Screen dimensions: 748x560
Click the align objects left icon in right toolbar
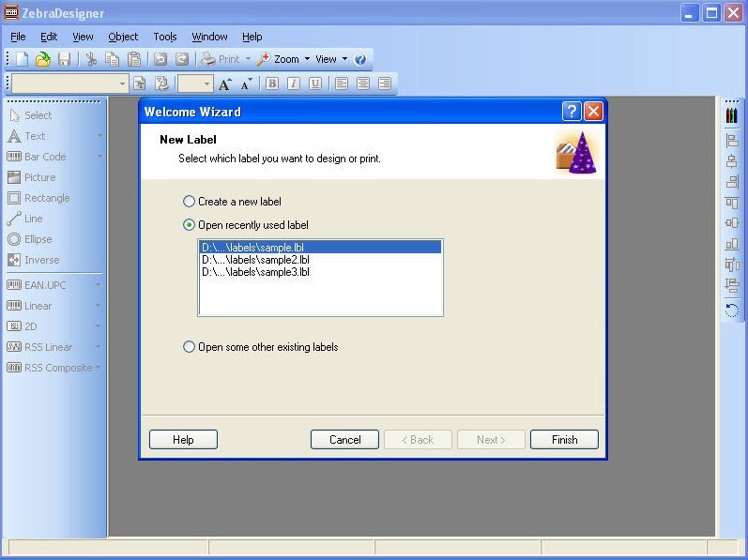coord(732,140)
